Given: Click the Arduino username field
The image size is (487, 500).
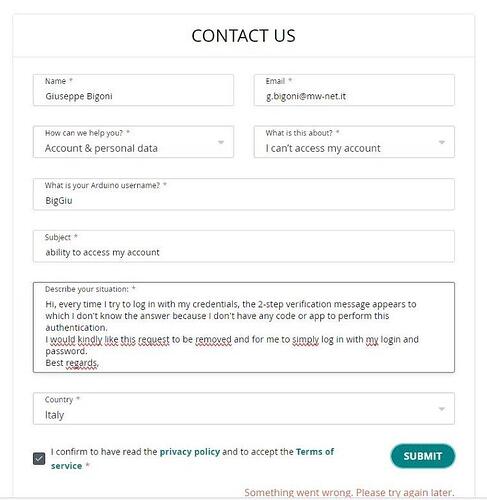Looking at the screenshot, I should click(244, 194).
